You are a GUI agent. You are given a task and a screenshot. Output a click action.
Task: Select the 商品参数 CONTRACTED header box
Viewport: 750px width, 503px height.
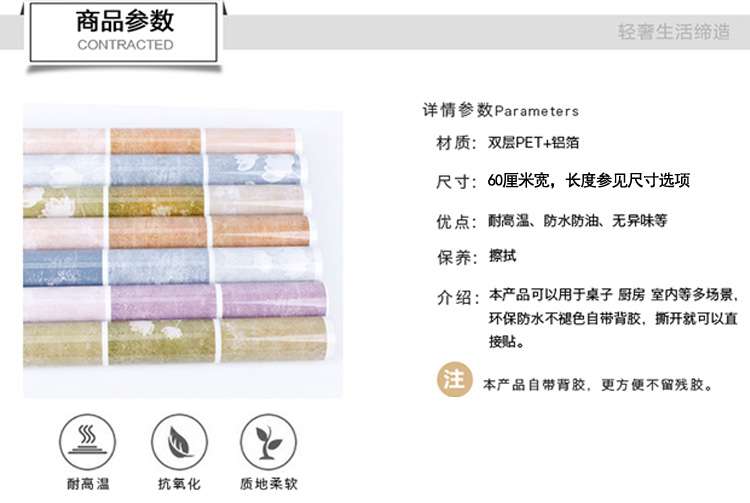click(124, 32)
